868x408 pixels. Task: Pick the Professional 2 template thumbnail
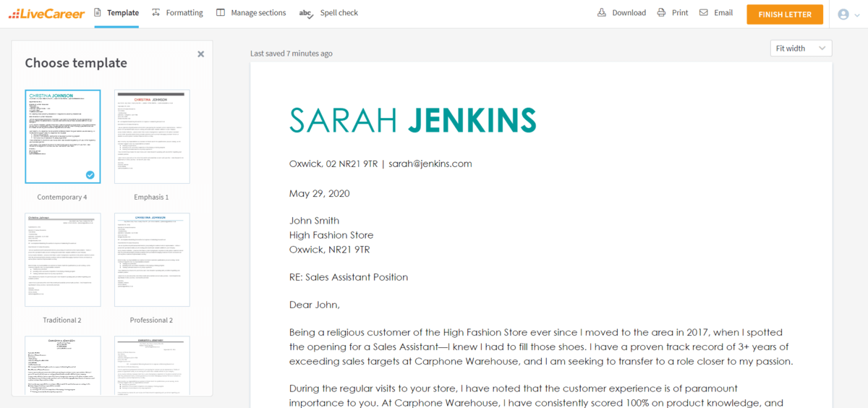click(x=152, y=260)
